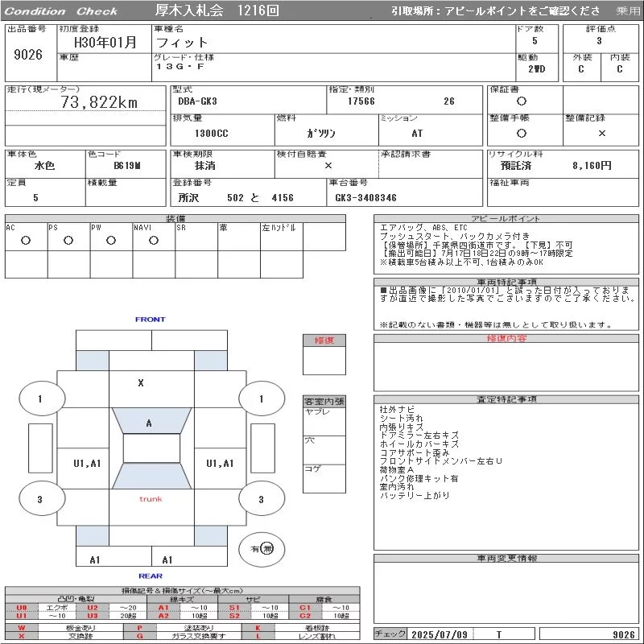Select grade text 13G・F
This screenshot has height=644, width=644.
(180, 67)
